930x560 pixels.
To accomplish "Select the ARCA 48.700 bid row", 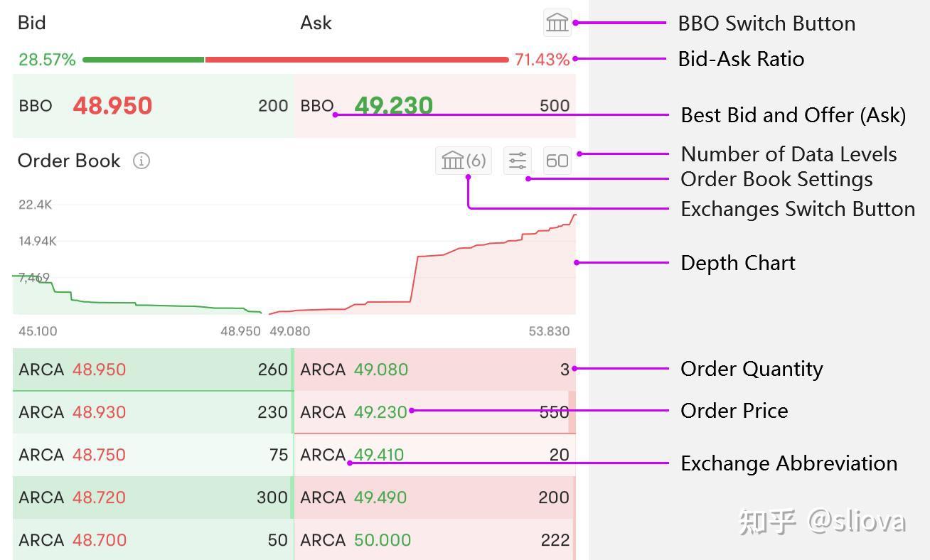I will point(153,540).
